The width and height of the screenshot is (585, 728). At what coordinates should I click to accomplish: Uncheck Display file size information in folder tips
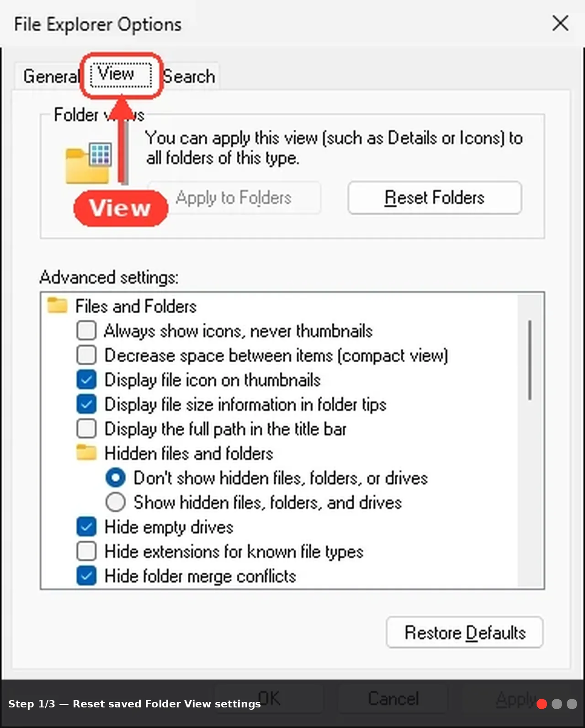[86, 404]
